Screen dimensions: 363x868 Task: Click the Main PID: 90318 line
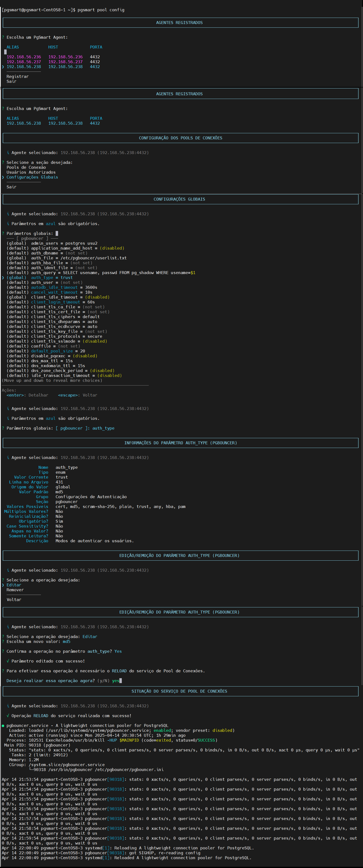(37, 745)
